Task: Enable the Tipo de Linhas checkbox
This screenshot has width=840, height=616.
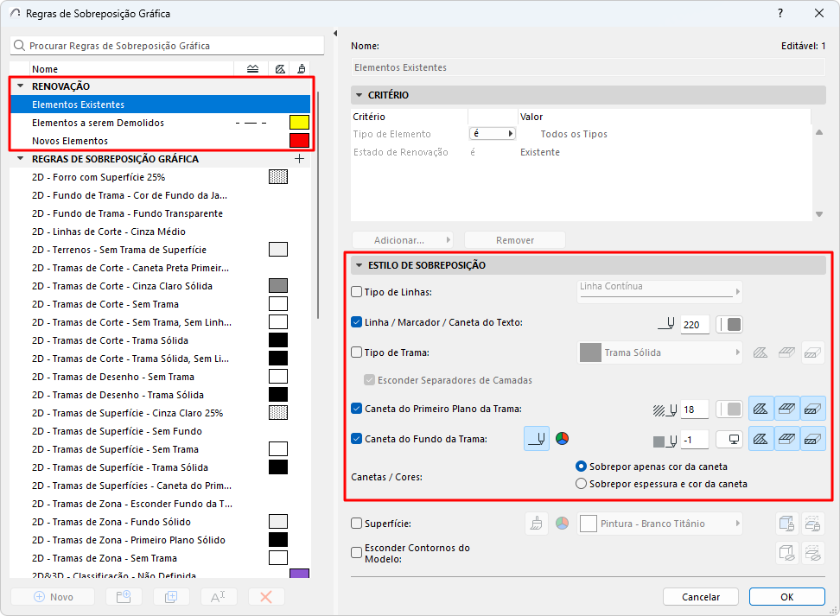Action: point(357,292)
